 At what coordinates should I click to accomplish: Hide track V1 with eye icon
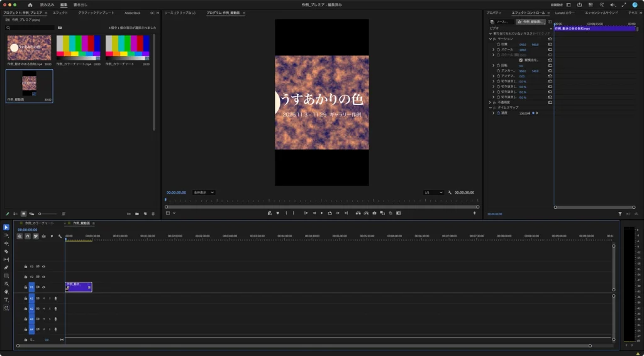pyautogui.click(x=43, y=287)
